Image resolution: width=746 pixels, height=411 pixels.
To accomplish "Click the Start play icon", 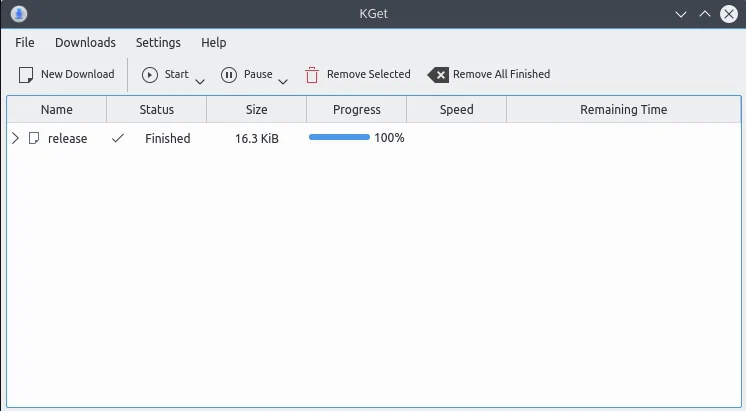I will (150, 75).
